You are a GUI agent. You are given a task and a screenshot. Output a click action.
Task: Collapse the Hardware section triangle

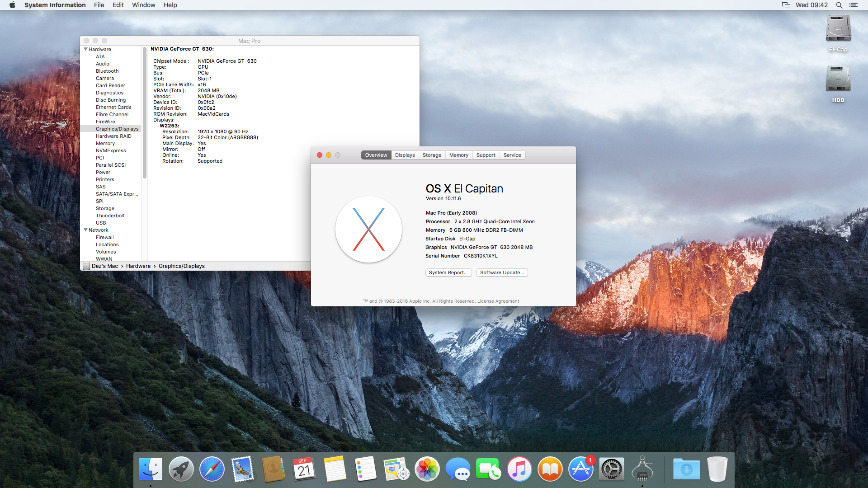pos(85,49)
